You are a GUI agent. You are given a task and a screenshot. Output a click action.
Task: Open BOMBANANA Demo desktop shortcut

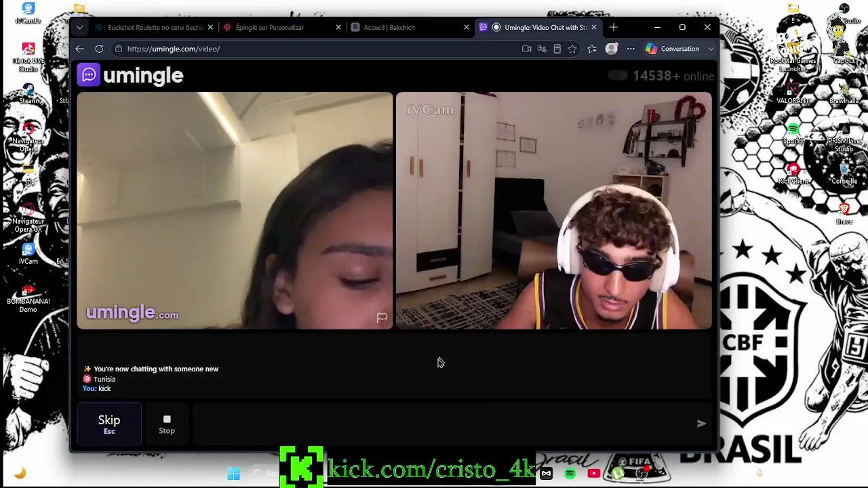pyautogui.click(x=28, y=298)
